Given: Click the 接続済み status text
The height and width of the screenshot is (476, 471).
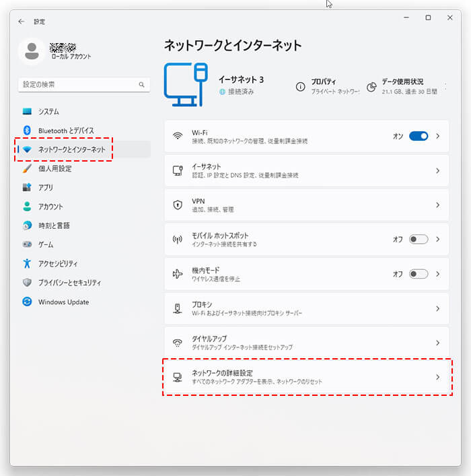Looking at the screenshot, I should 241,92.
